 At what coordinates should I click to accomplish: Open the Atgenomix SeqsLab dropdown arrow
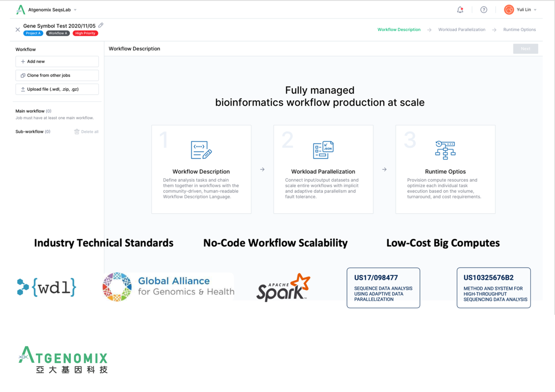coord(75,10)
